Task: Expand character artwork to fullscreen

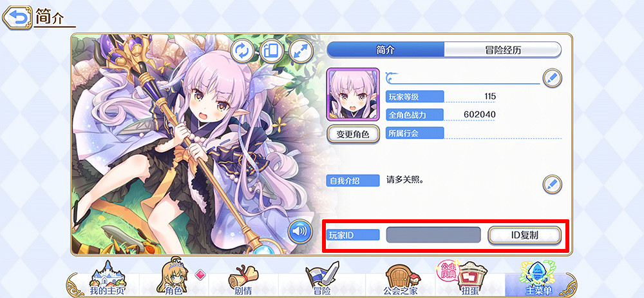Action: pyautogui.click(x=301, y=51)
